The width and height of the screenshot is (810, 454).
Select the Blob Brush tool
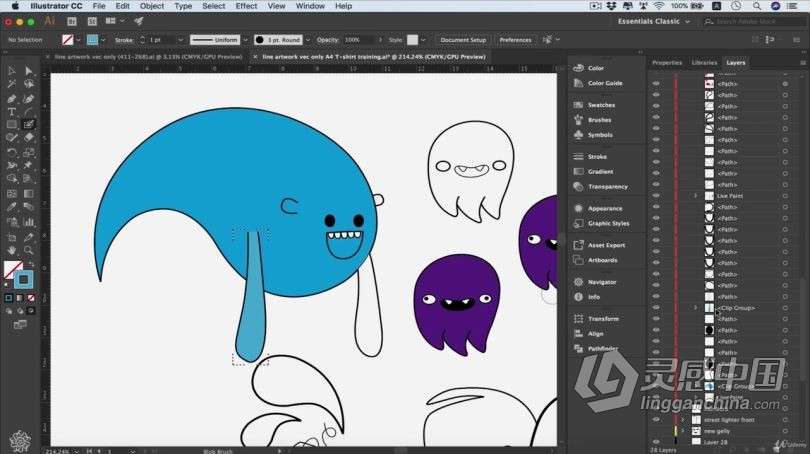point(29,124)
